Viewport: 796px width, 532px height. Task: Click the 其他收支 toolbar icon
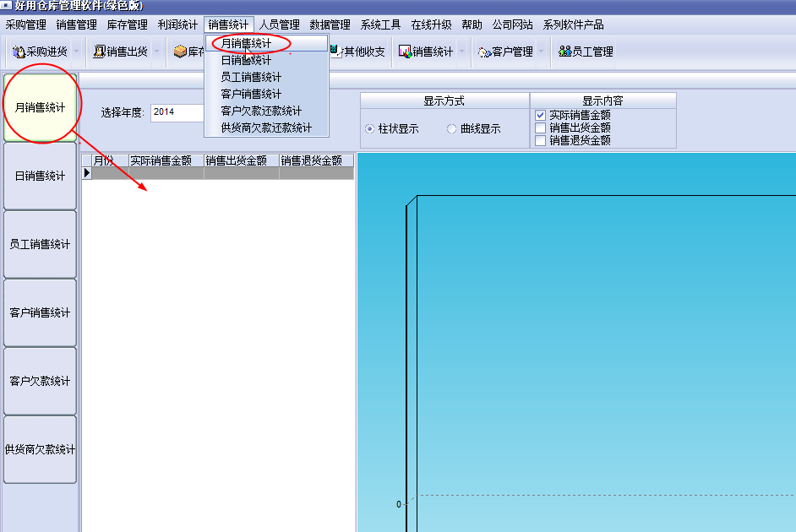pos(335,52)
